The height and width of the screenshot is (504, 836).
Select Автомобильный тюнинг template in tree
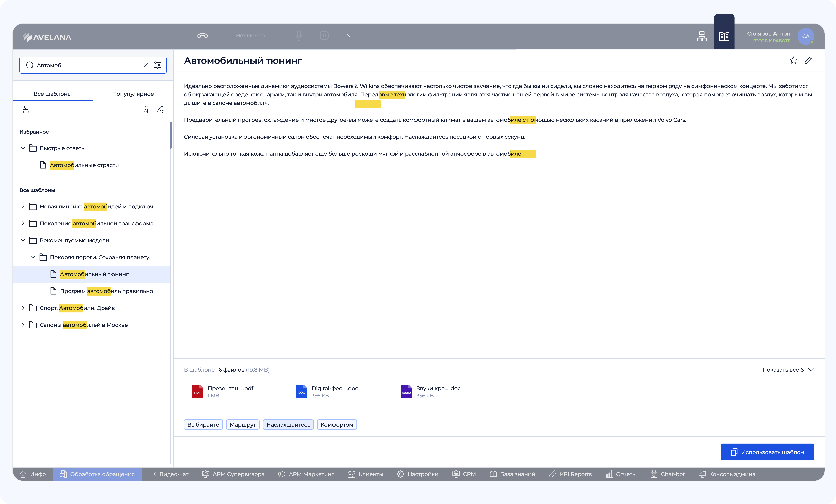pyautogui.click(x=92, y=274)
